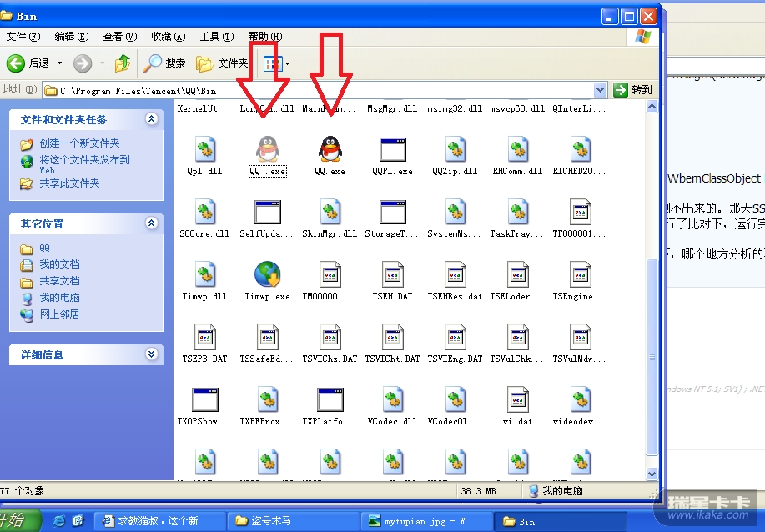
Task: Select the SystemMs... file icon
Action: [455, 211]
